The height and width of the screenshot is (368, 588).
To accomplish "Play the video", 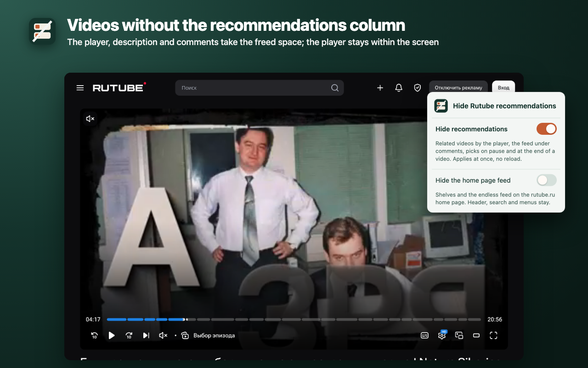I will pyautogui.click(x=112, y=335).
